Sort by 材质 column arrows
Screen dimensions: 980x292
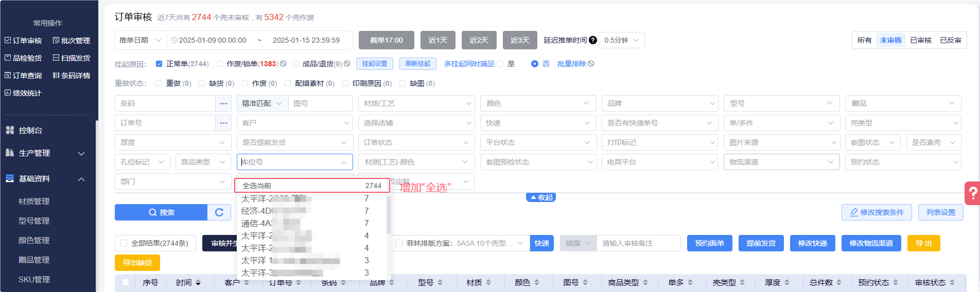click(488, 283)
